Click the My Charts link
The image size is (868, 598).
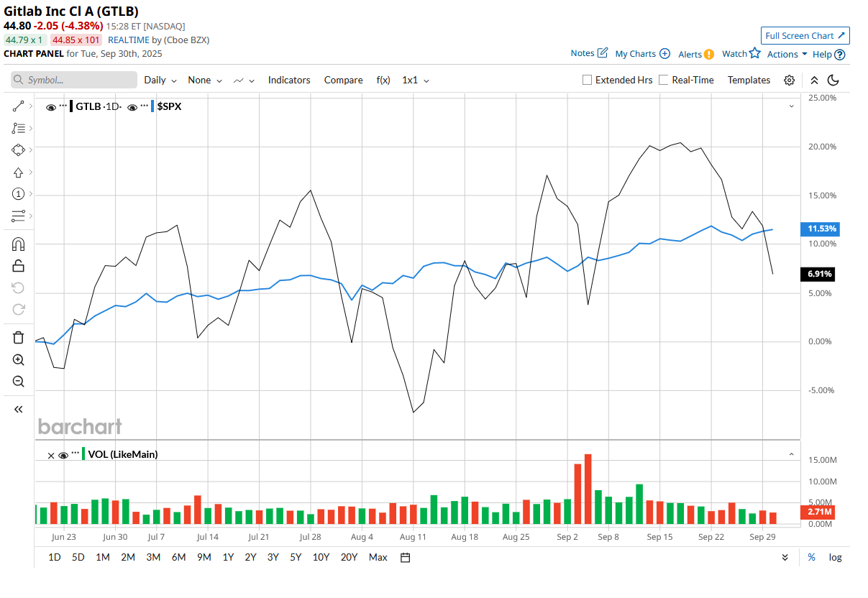pos(636,54)
